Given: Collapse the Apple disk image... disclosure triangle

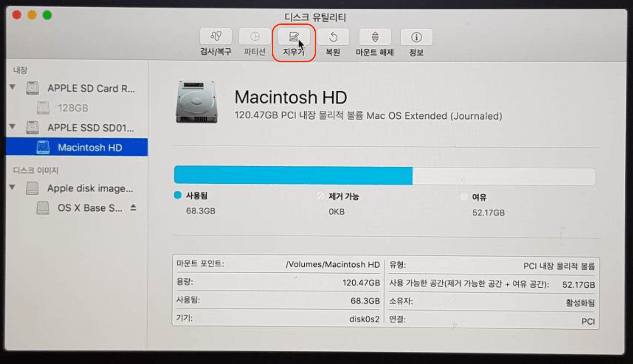Looking at the screenshot, I should [x=13, y=187].
